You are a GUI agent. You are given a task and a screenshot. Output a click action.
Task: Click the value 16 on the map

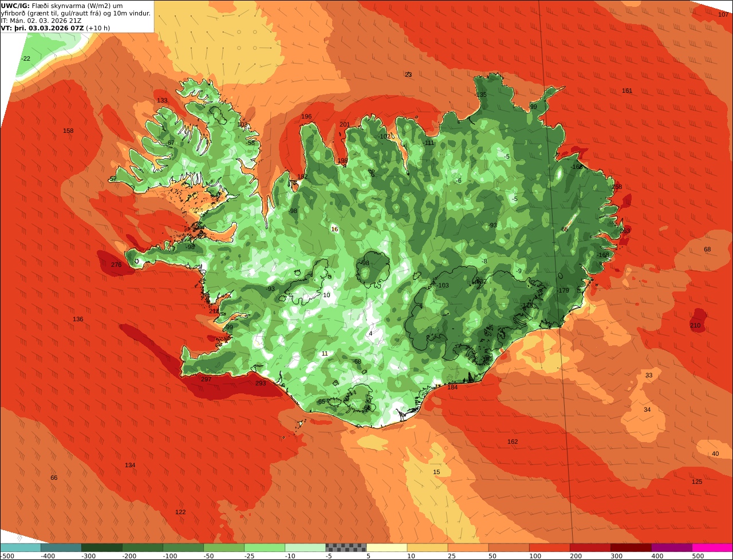334,229
